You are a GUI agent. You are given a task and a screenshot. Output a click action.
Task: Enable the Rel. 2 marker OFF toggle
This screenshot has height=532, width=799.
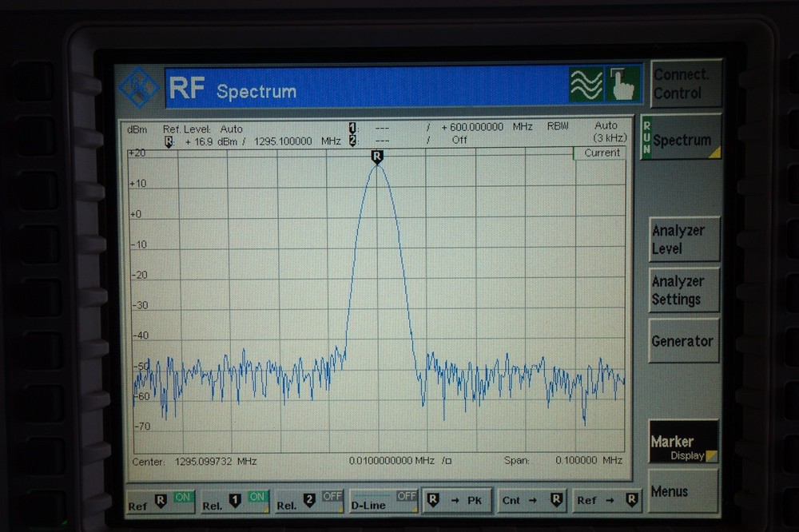332,494
